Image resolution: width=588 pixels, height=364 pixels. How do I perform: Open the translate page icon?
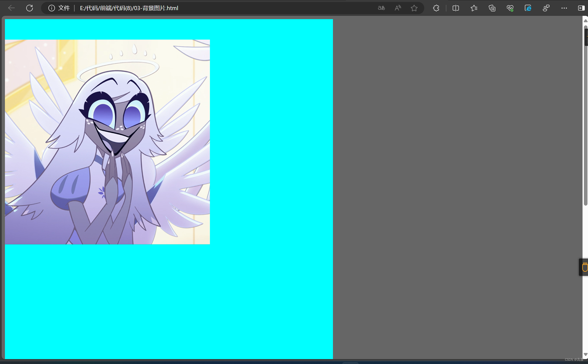click(381, 8)
